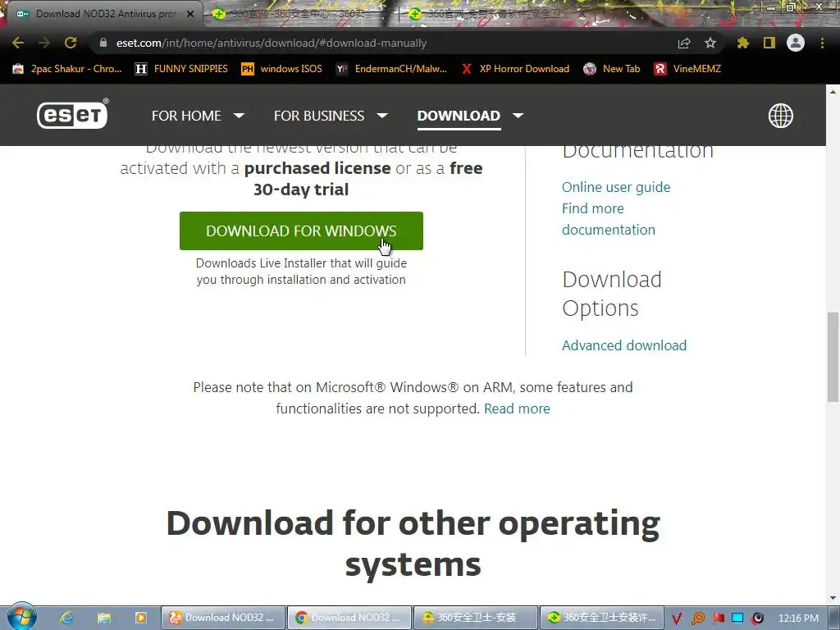
Task: Click the browser Back arrow
Action: click(18, 43)
